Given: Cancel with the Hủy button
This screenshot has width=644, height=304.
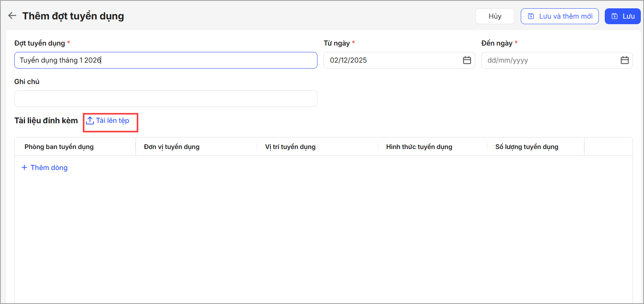Looking at the screenshot, I should tap(495, 16).
